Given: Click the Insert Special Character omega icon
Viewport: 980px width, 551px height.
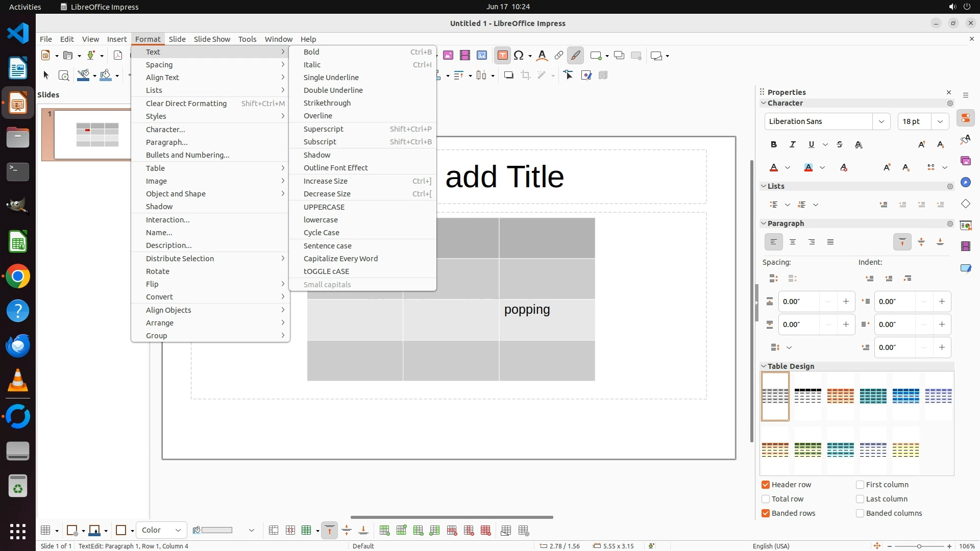Looking at the screenshot, I should (x=519, y=56).
